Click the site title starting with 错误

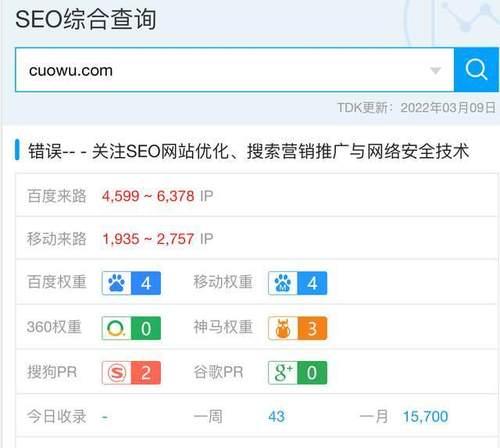248,151
